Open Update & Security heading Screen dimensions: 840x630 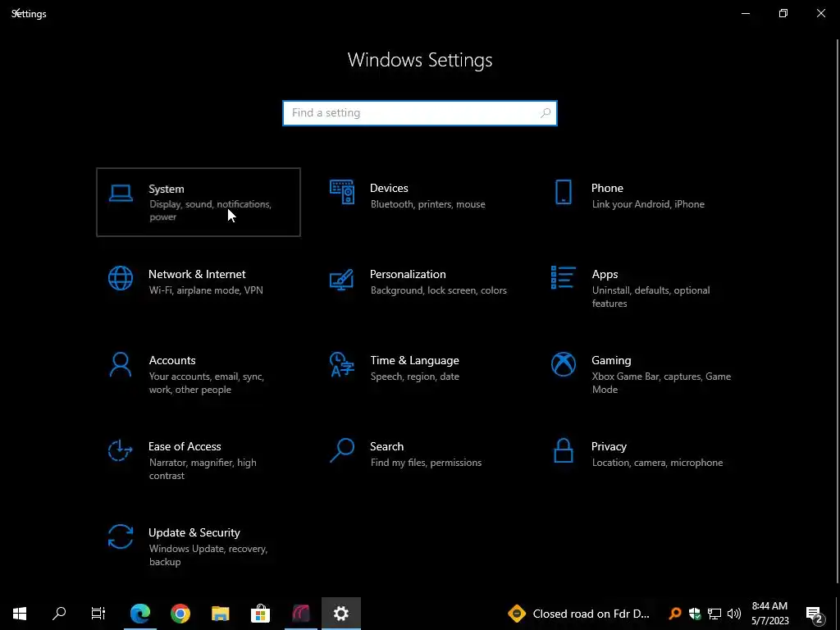[x=194, y=532]
